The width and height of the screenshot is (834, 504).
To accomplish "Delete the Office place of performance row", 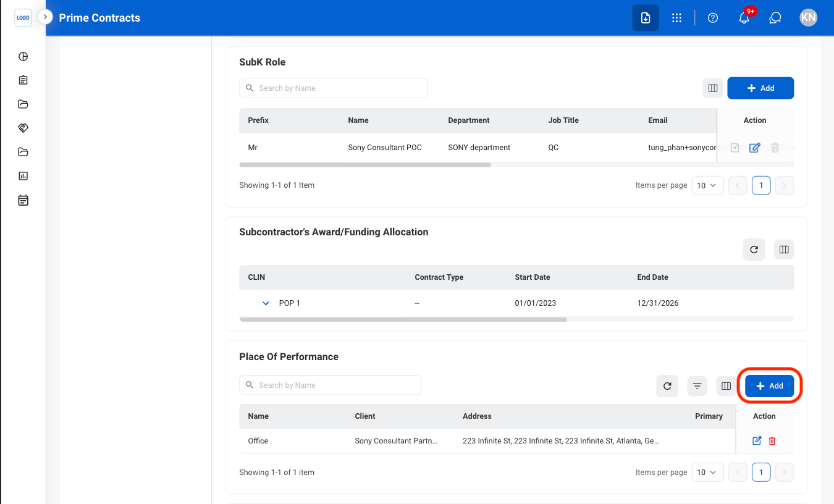I will pos(772,441).
